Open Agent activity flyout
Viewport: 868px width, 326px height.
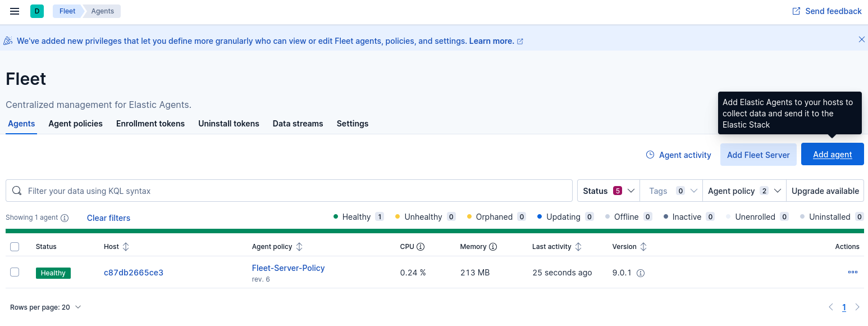678,155
